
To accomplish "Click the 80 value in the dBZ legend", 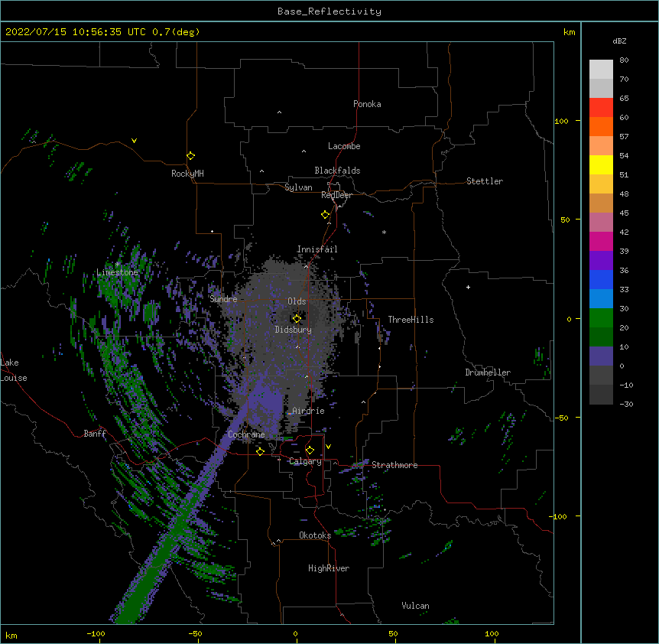I will point(624,60).
